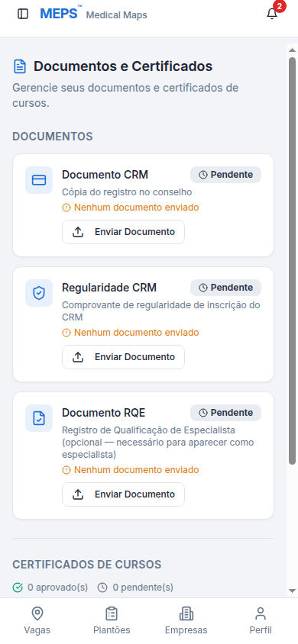Screen dimensions: 298x644
Task: Click warning icon under Documento RQE
Action: point(66,470)
